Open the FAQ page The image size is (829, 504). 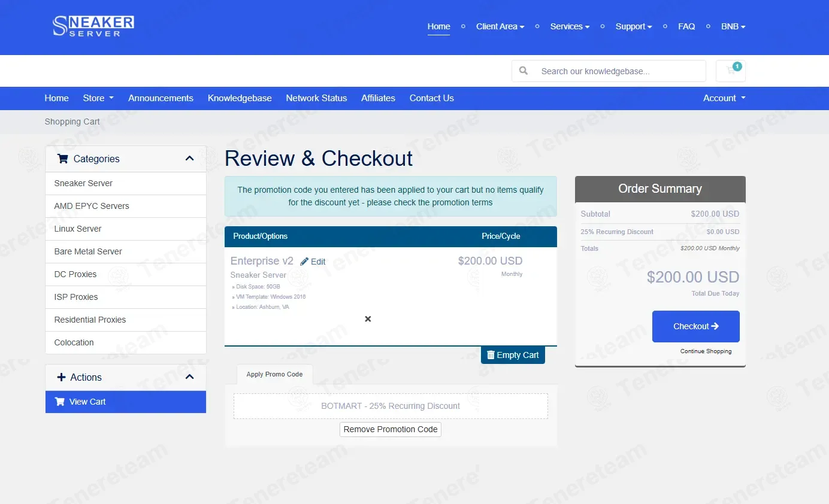(686, 26)
